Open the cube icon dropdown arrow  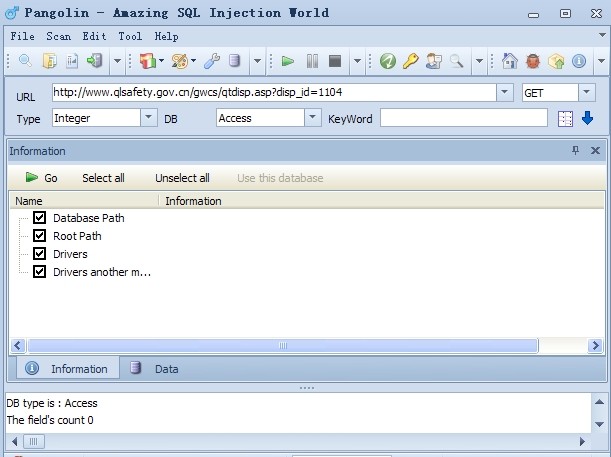(161, 61)
